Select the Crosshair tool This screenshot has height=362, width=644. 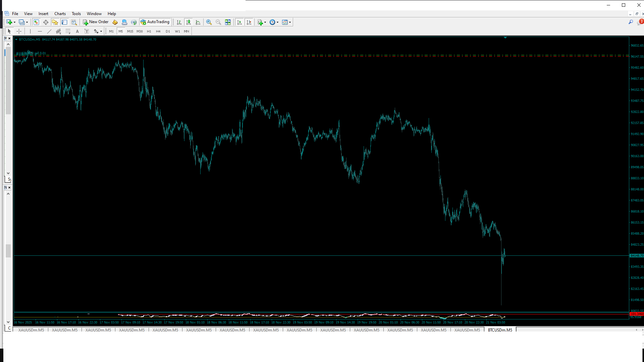tap(19, 31)
